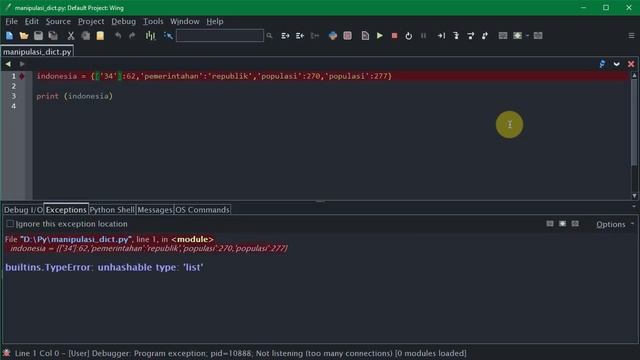Screen dimensions: 640x360
Task: Undo the last edit
Action: click(x=118, y=36)
